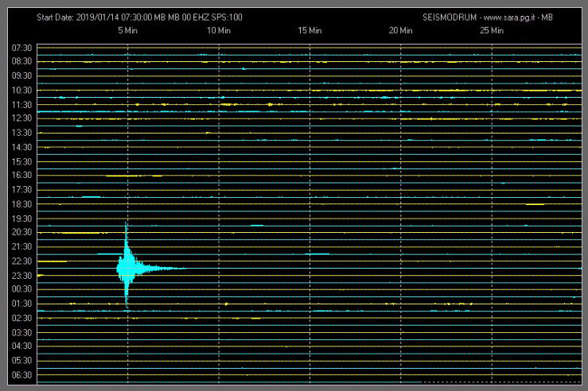Select the 10 Min time marker
This screenshot has height=391, width=588.
tap(219, 30)
